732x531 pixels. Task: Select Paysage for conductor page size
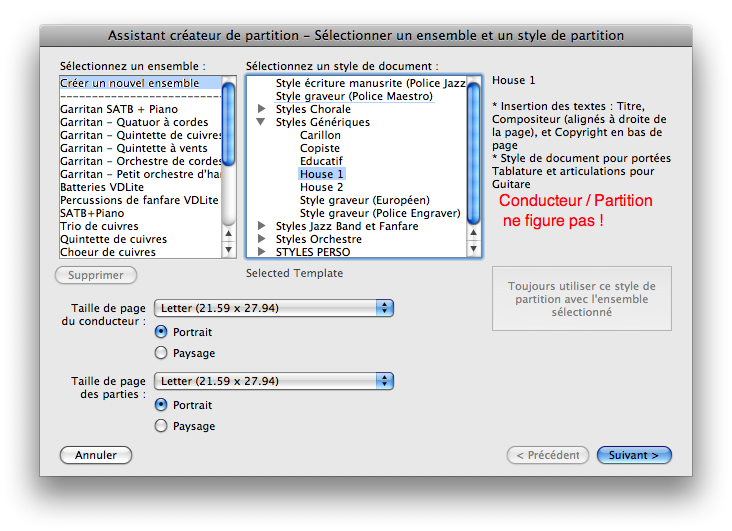[x=161, y=353]
